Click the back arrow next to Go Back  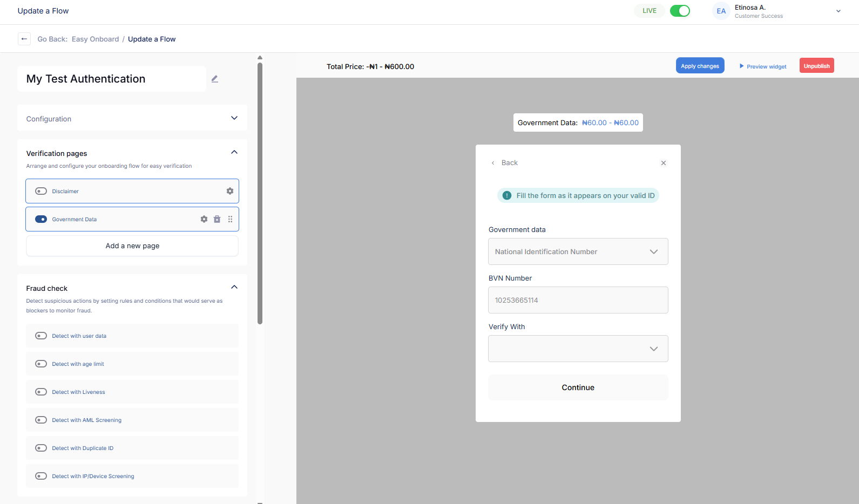point(24,39)
